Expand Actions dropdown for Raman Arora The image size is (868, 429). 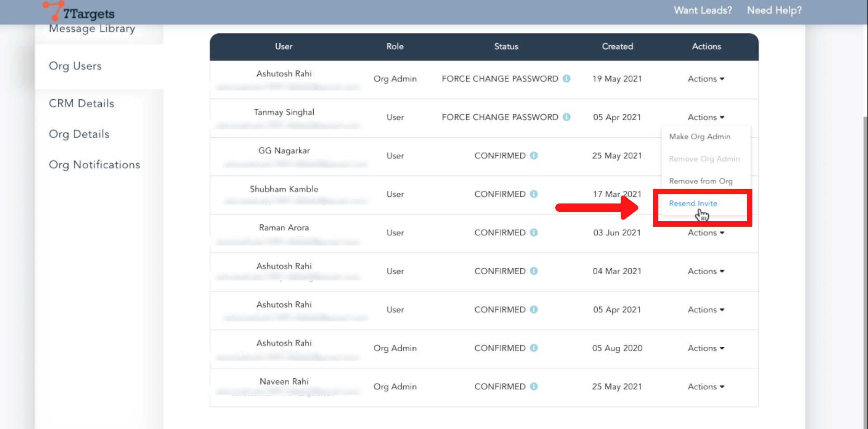706,233
